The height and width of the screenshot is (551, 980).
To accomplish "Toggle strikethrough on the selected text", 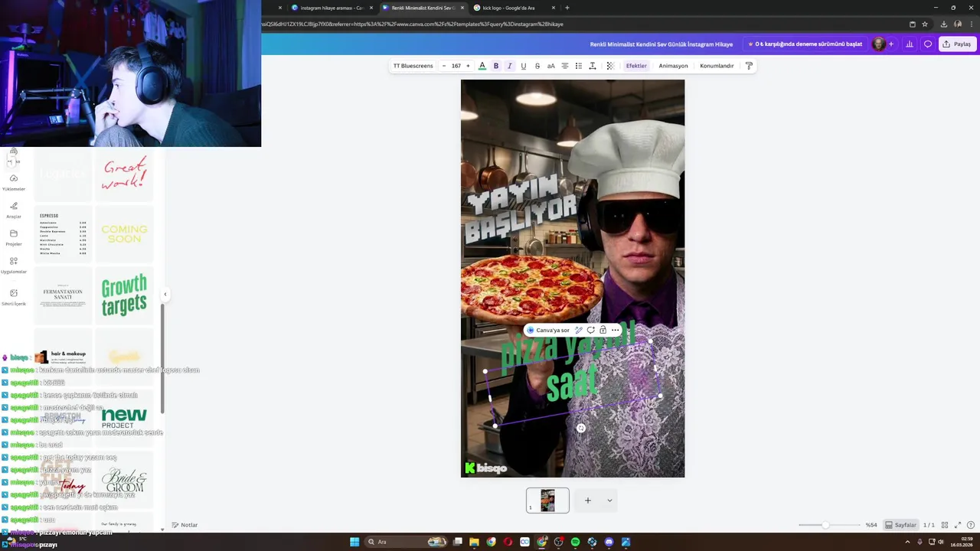I will pos(537,66).
